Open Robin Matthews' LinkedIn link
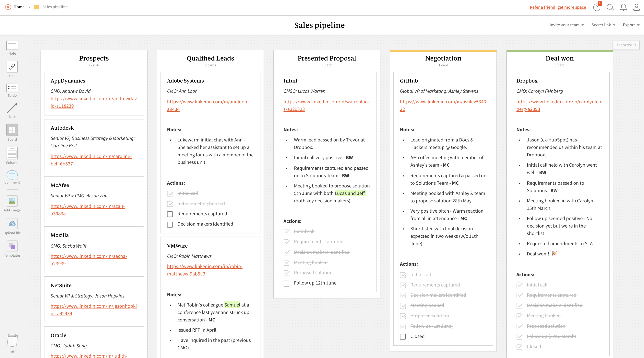The image size is (644, 358). tap(205, 270)
